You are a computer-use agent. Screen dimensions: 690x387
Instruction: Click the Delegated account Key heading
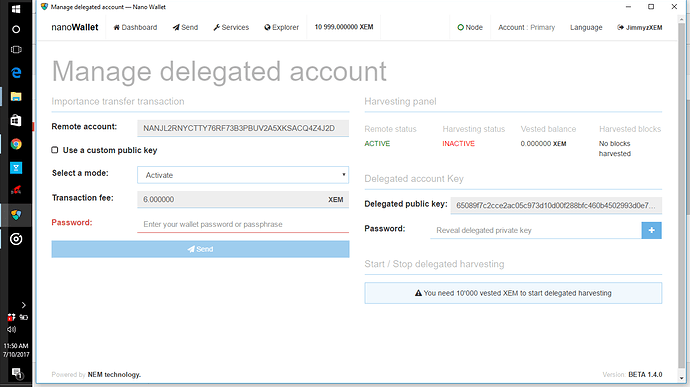[414, 179]
